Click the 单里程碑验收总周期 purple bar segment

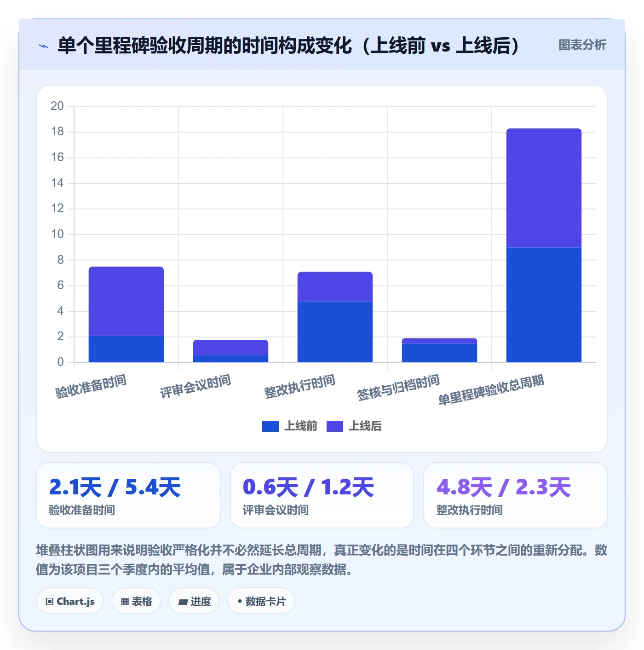pos(544,188)
